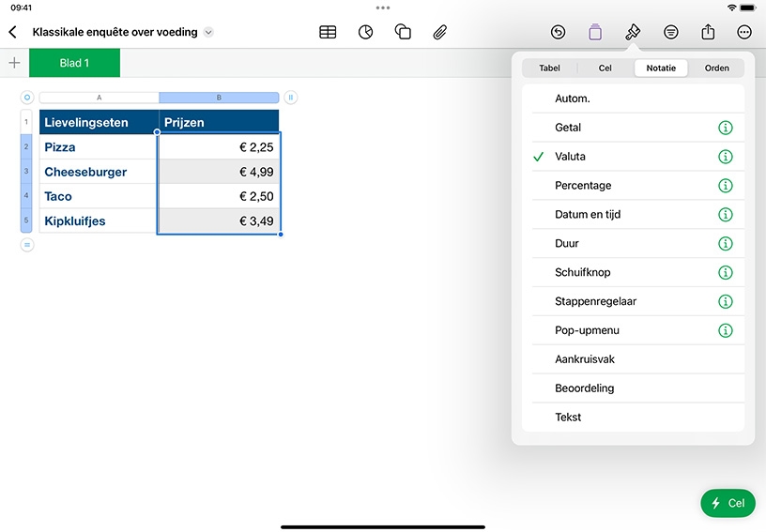Choose Datum en tijd format

(633, 214)
